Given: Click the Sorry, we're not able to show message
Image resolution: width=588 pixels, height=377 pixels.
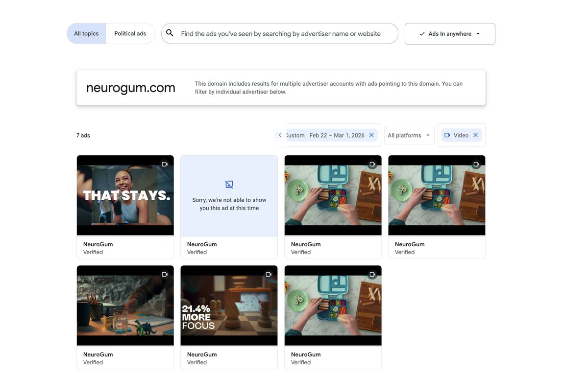Looking at the screenshot, I should click(229, 204).
